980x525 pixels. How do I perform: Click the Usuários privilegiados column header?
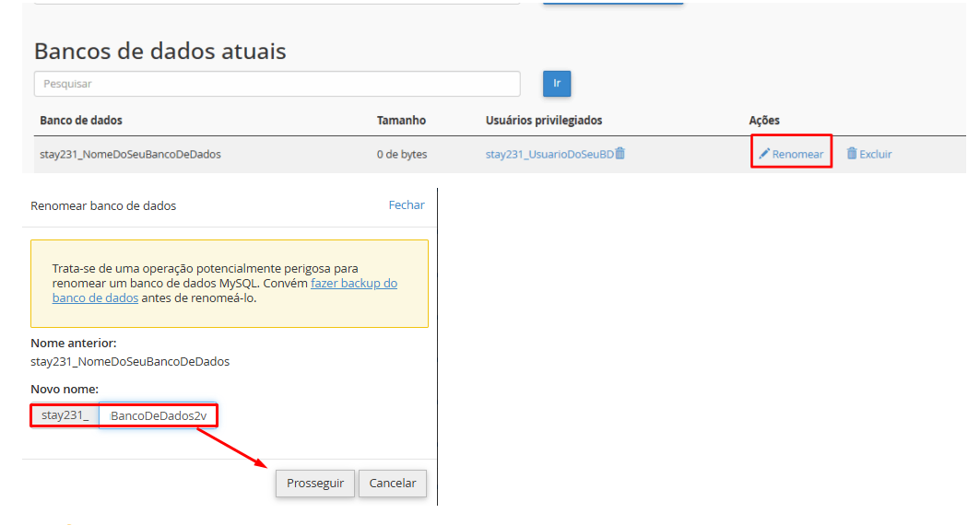click(544, 121)
